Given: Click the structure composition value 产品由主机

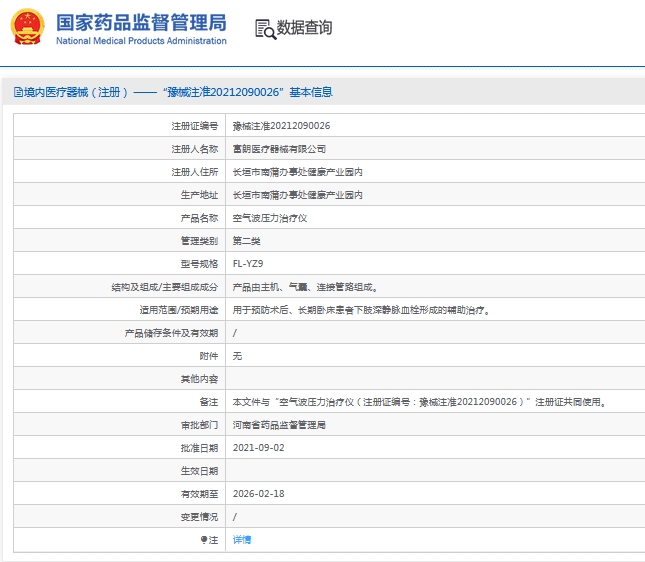Looking at the screenshot, I should tap(305, 287).
